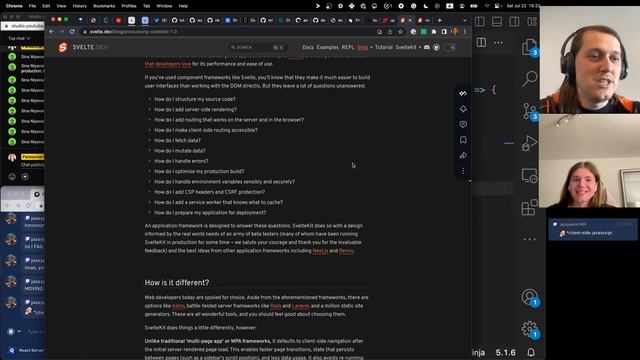Click 'How do I mutate data?' bullet
The height and width of the screenshot is (360, 640).
pos(180,151)
